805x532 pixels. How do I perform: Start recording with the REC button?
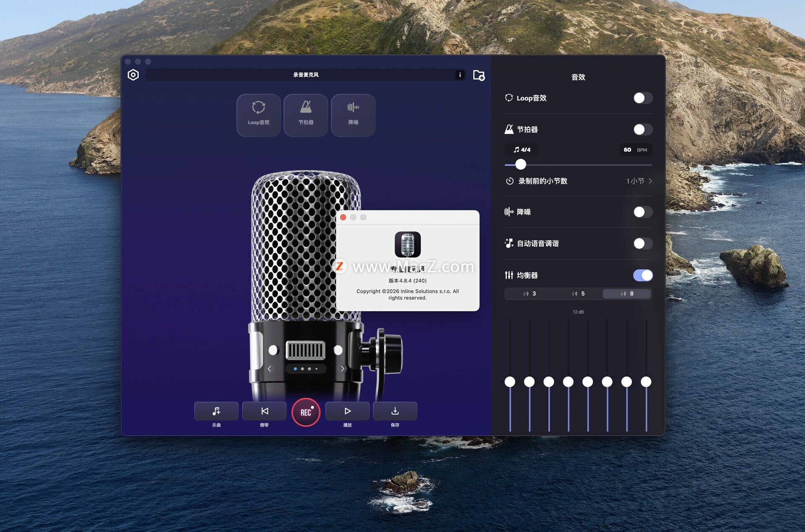pyautogui.click(x=306, y=412)
